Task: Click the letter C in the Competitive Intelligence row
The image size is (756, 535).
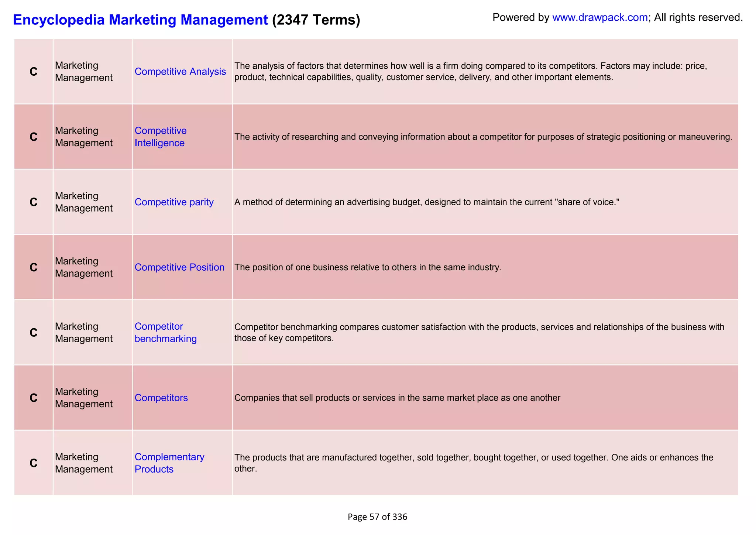Action: pyautogui.click(x=34, y=137)
